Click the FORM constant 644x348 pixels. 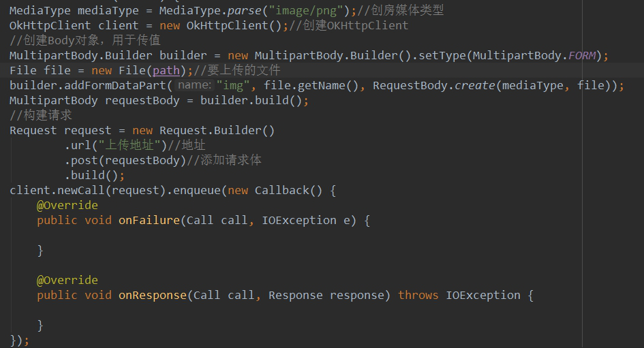click(x=582, y=55)
